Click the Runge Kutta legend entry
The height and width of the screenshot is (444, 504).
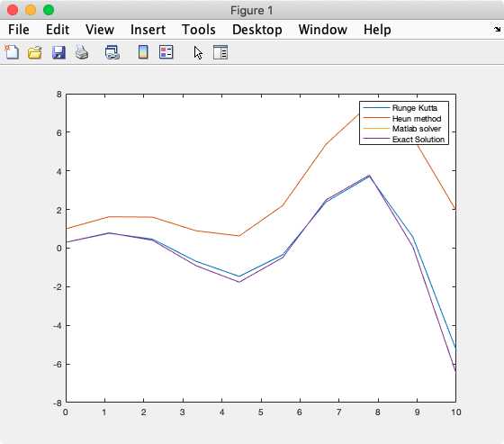tap(415, 108)
